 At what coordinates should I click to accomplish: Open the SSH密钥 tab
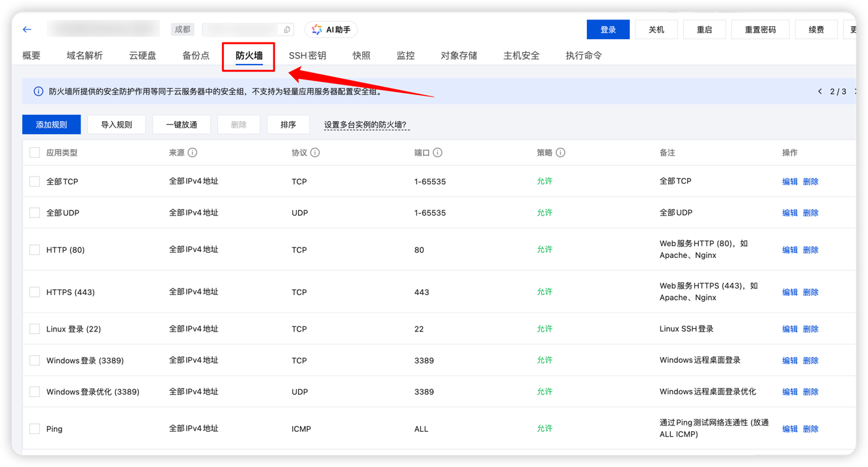coord(307,55)
